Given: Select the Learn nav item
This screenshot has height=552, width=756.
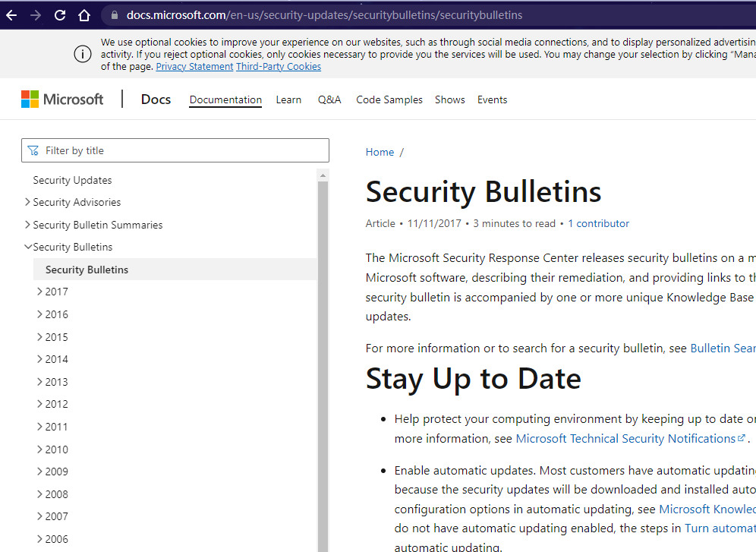Looking at the screenshot, I should tap(288, 99).
